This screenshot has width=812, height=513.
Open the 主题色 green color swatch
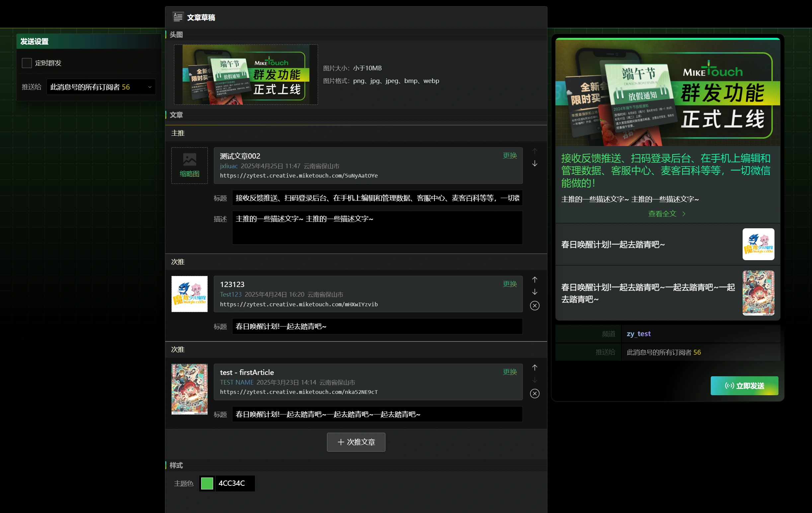click(207, 483)
